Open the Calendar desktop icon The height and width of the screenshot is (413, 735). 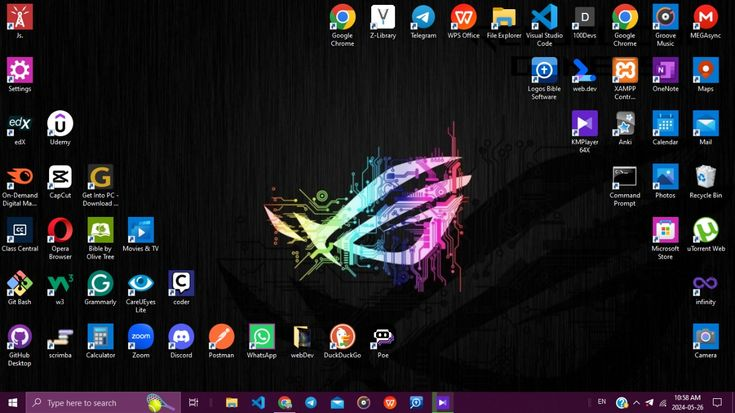click(x=665, y=128)
